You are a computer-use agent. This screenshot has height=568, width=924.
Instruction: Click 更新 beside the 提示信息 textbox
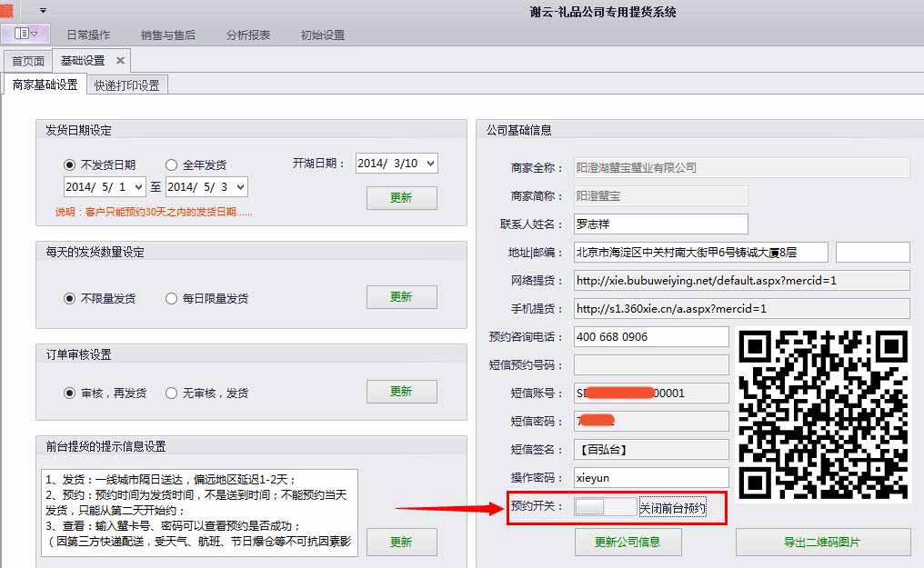(x=401, y=542)
